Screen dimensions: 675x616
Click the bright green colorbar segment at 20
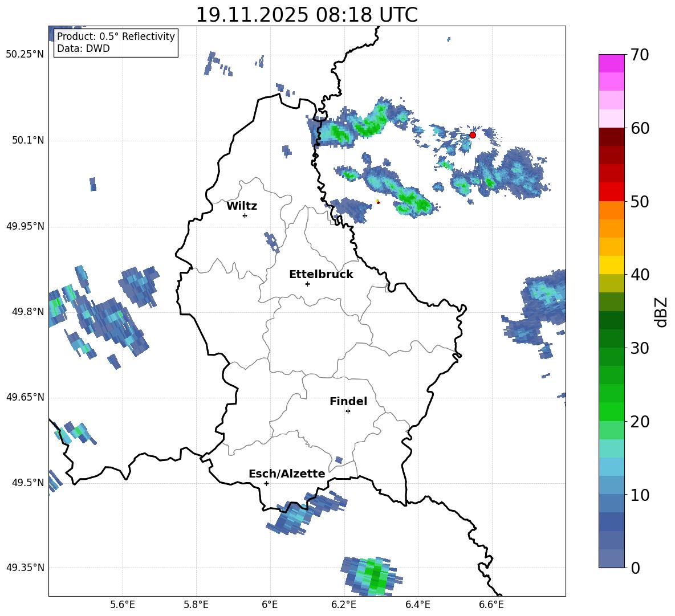(611, 411)
